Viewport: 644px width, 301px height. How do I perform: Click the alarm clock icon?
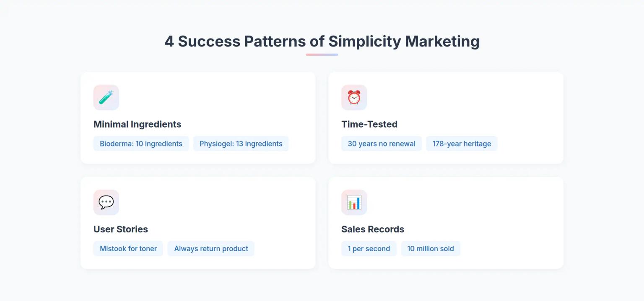pyautogui.click(x=354, y=98)
